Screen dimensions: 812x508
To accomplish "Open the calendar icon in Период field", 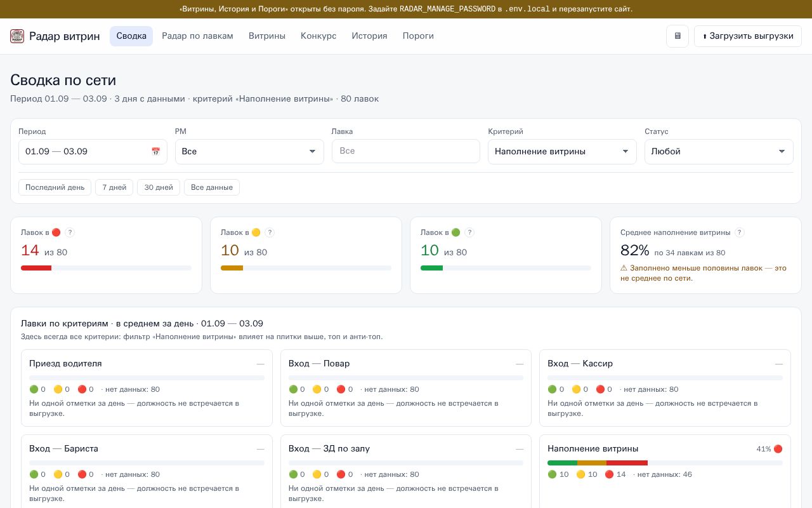I will point(155,152).
